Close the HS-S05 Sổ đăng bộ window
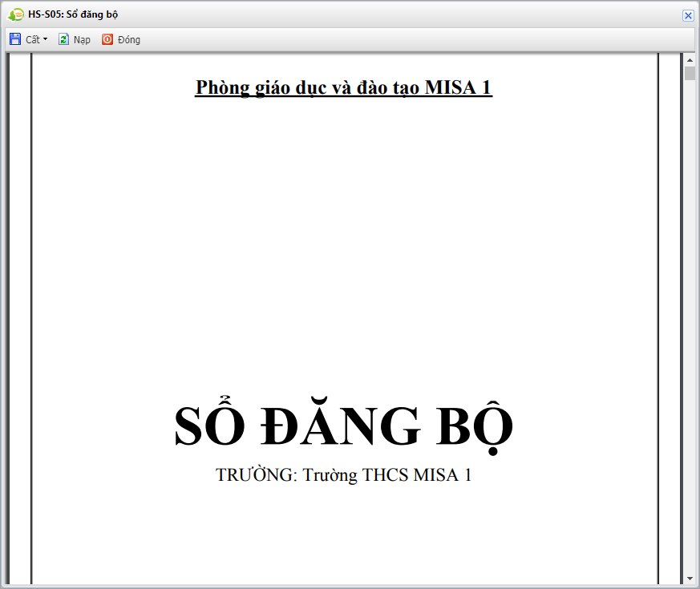The width and height of the screenshot is (700, 589). pos(688,15)
